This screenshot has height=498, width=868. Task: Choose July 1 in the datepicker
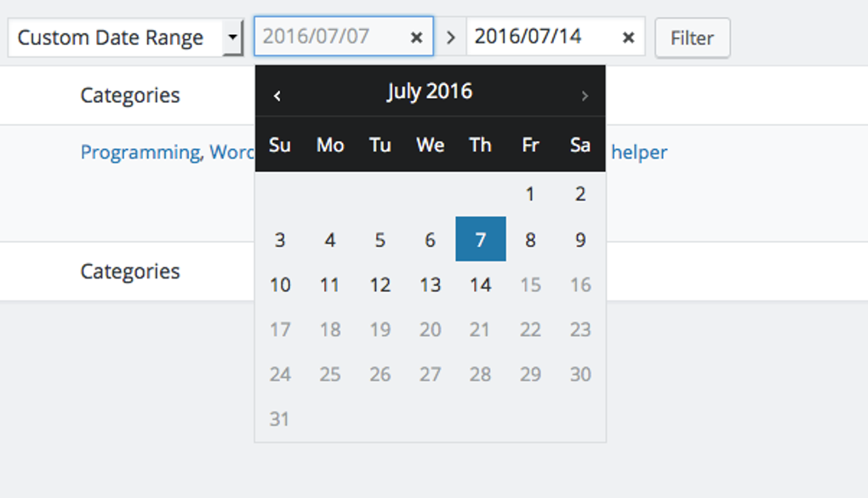(529, 194)
